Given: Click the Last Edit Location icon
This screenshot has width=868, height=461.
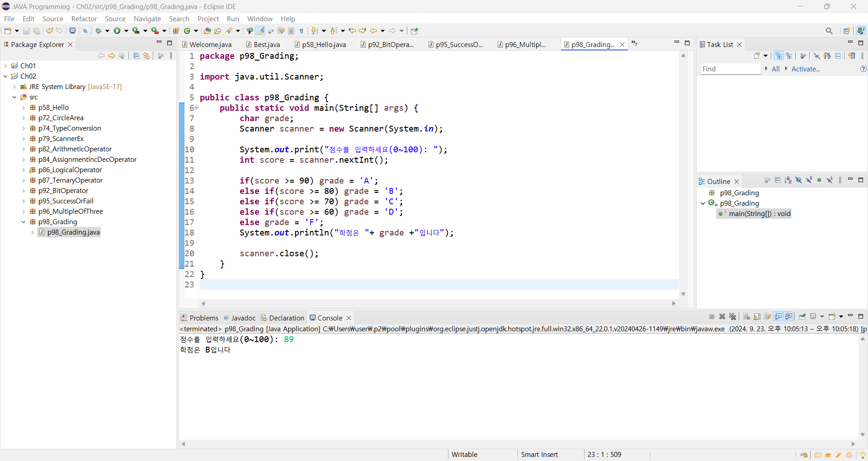Looking at the screenshot, I should point(352,31).
